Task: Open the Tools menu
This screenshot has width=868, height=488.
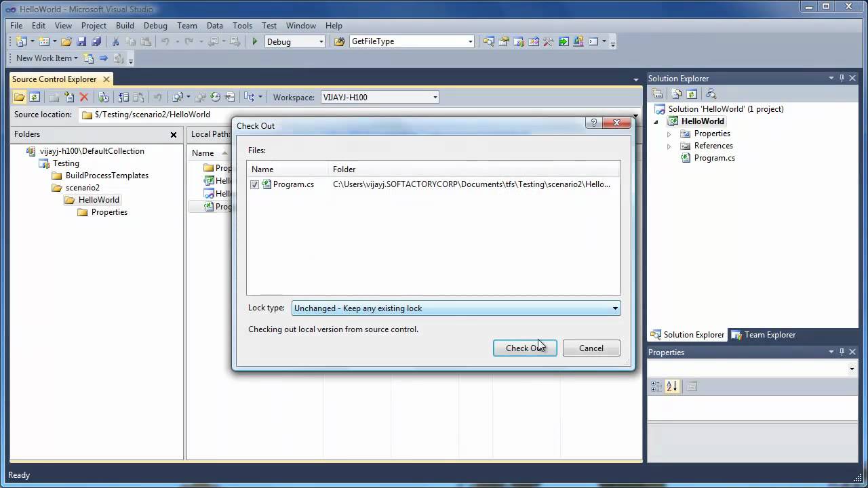Action: pyautogui.click(x=242, y=26)
